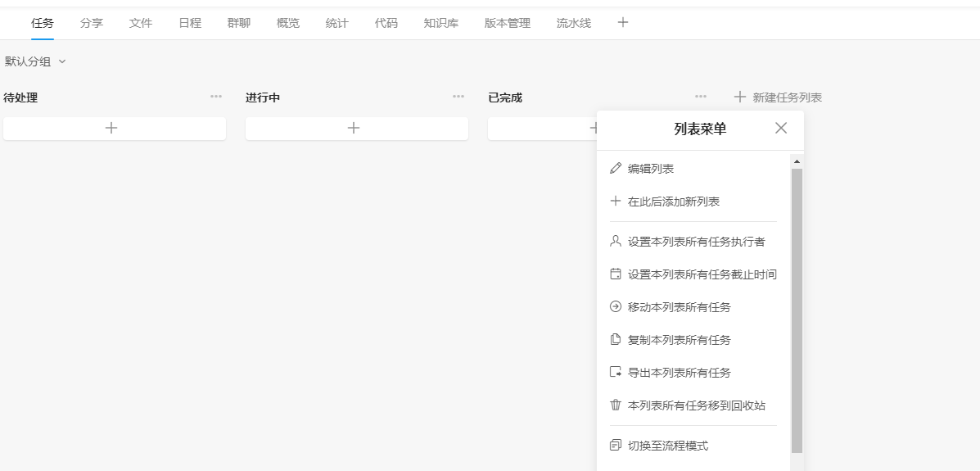Open the 任务 tab
Image resolution: width=980 pixels, height=471 pixels.
pyautogui.click(x=43, y=23)
